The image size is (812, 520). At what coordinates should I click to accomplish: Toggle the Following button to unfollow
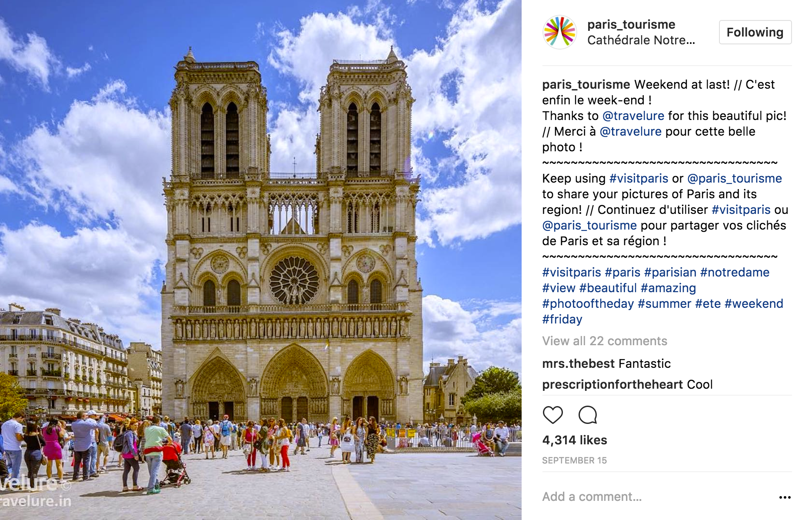pyautogui.click(x=755, y=32)
